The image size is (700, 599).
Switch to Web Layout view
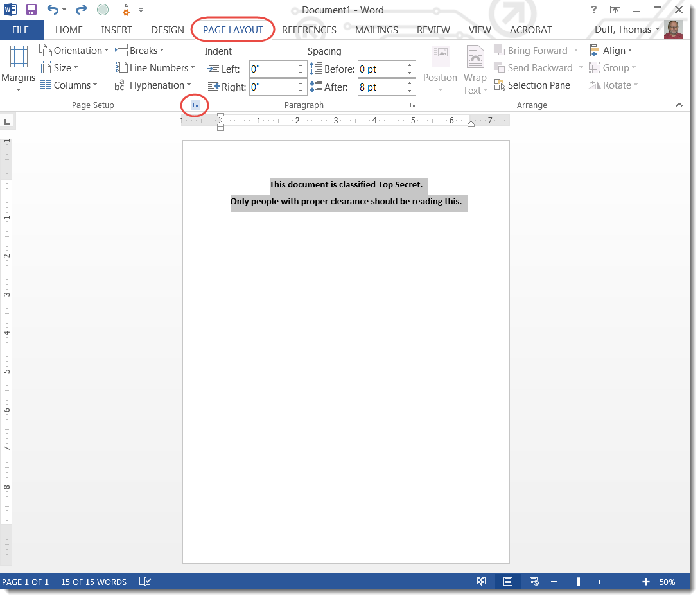534,582
